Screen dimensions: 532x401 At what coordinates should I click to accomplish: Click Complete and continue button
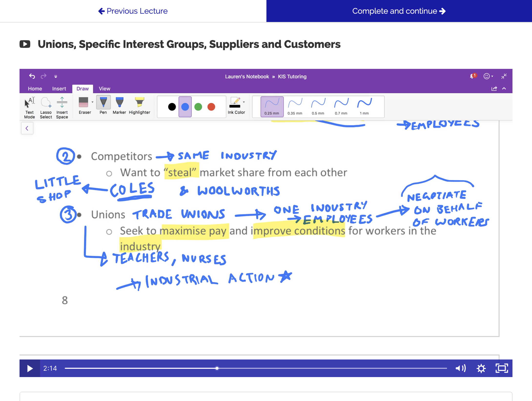(399, 11)
